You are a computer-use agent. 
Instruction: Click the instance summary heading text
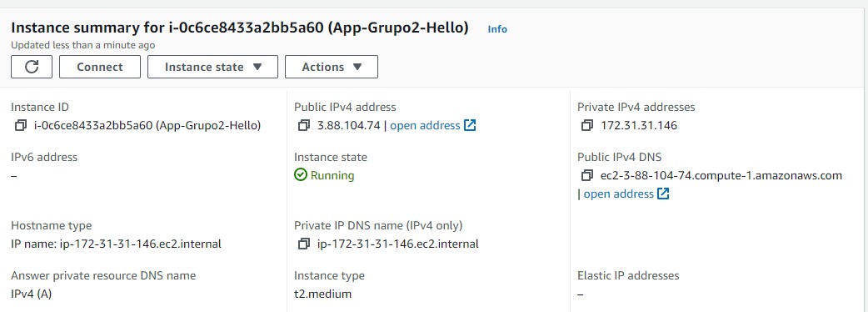click(240, 28)
